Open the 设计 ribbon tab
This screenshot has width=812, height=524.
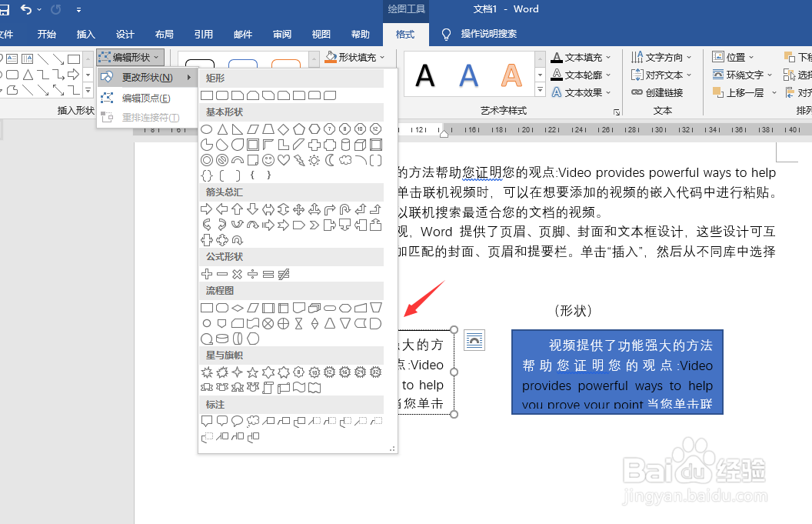pyautogui.click(x=125, y=34)
